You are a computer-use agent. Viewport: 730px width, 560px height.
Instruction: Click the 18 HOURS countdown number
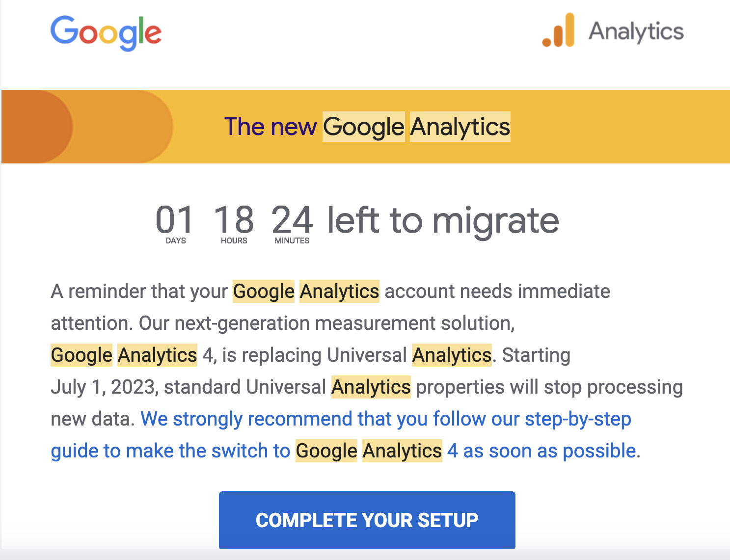[234, 220]
